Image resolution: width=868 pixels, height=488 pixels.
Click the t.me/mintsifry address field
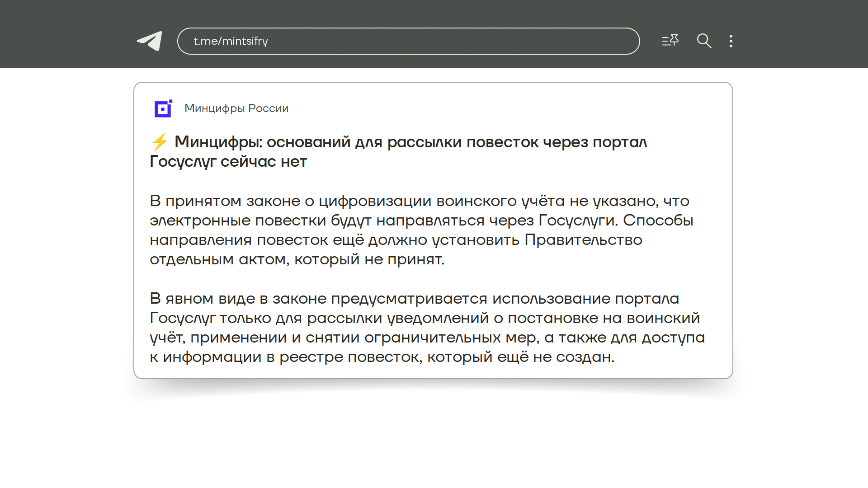(408, 41)
